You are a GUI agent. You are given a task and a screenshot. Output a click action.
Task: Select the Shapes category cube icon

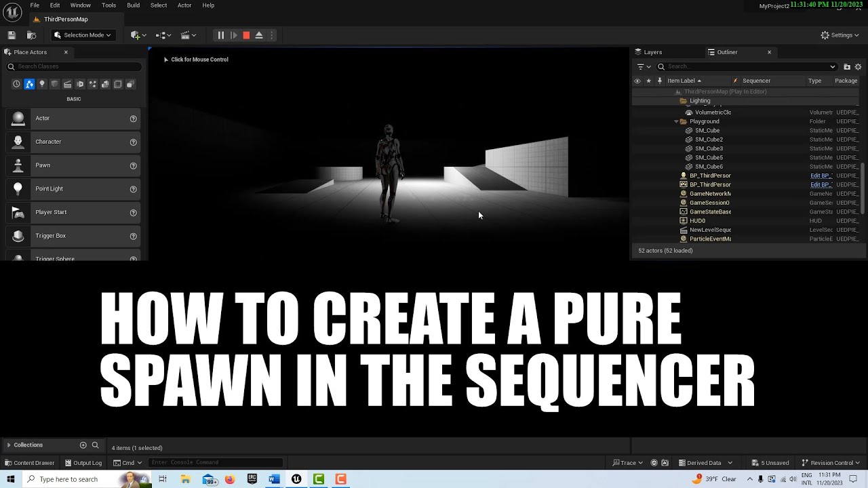click(x=54, y=84)
